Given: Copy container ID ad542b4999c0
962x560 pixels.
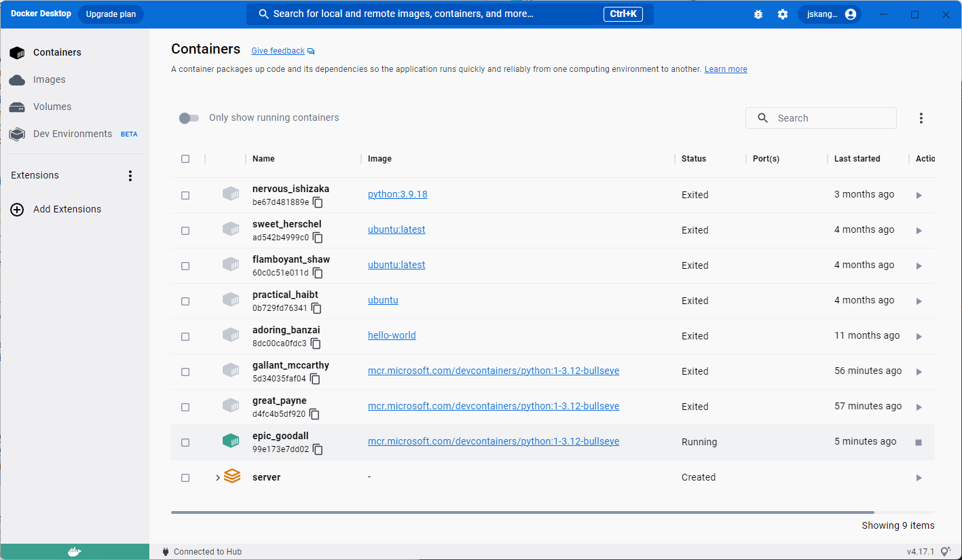Looking at the screenshot, I should pyautogui.click(x=318, y=238).
